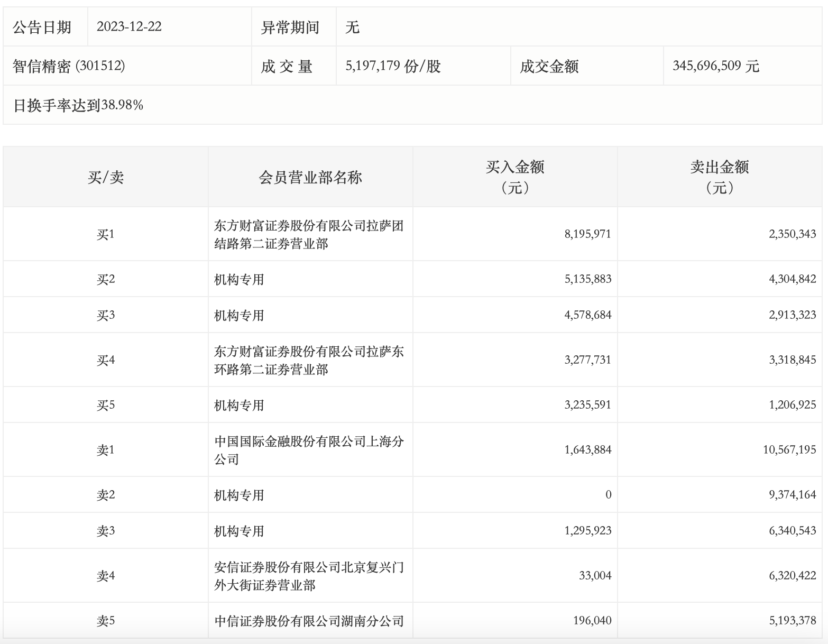Viewport: 828px width, 644px height.
Task: Click buy amount 3,277,731
Action: (587, 360)
